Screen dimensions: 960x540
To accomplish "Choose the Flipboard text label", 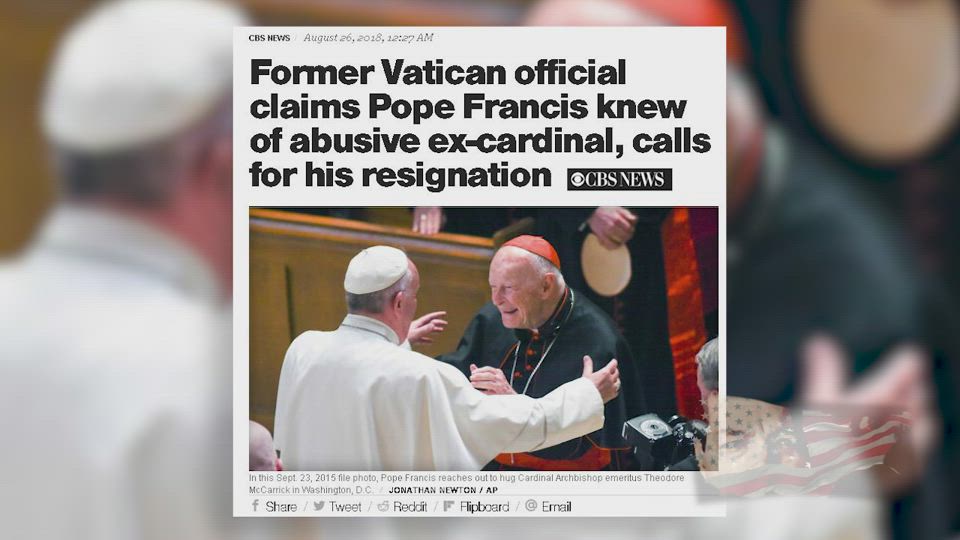I will point(484,506).
